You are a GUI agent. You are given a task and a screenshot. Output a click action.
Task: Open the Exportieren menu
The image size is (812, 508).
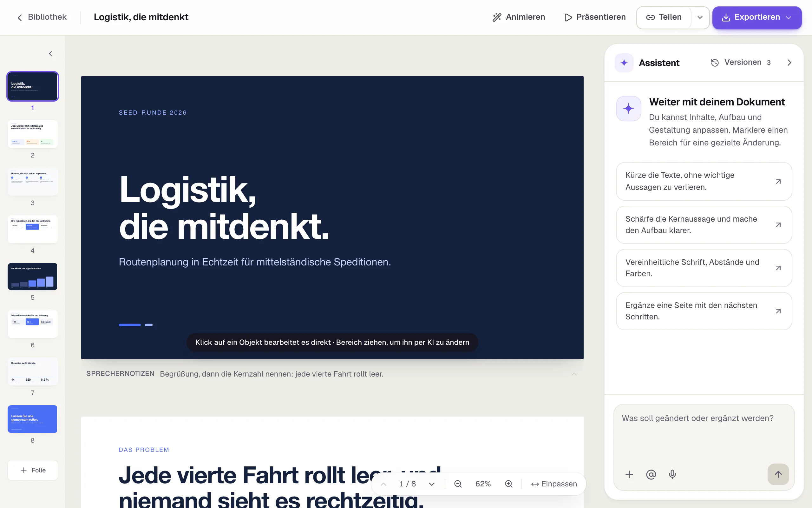pyautogui.click(x=757, y=17)
